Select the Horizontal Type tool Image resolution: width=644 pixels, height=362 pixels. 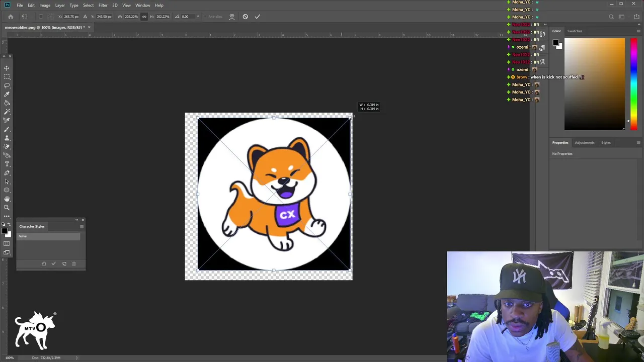click(x=7, y=164)
